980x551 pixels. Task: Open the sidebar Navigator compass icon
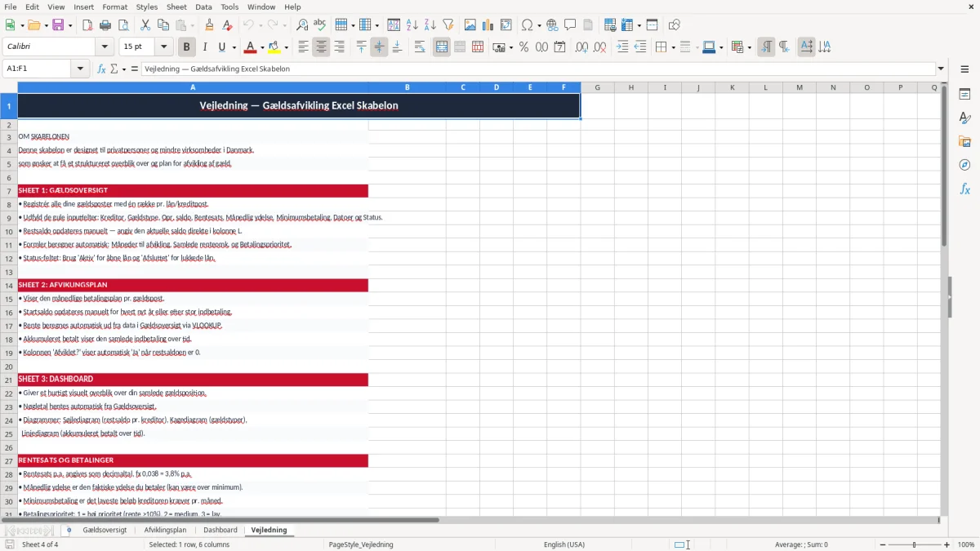964,166
